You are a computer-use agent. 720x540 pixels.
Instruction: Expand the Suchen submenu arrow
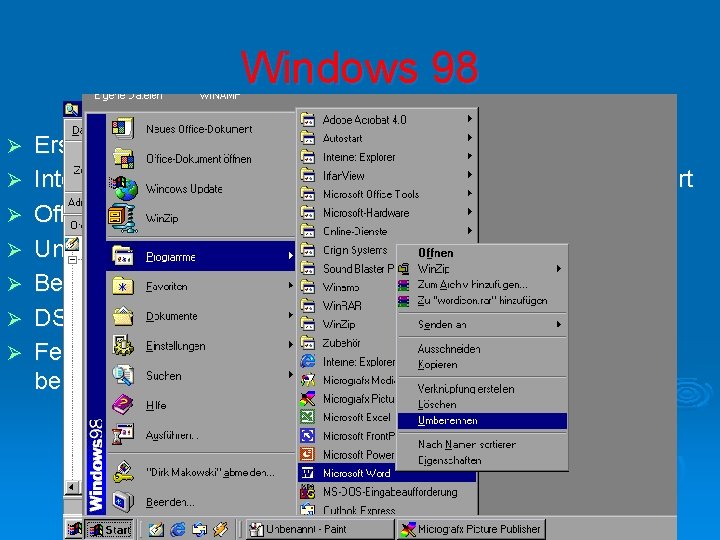point(290,375)
